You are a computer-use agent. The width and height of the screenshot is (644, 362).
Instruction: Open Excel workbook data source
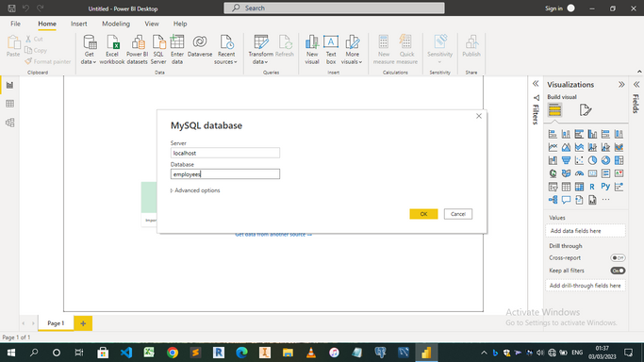point(111,50)
